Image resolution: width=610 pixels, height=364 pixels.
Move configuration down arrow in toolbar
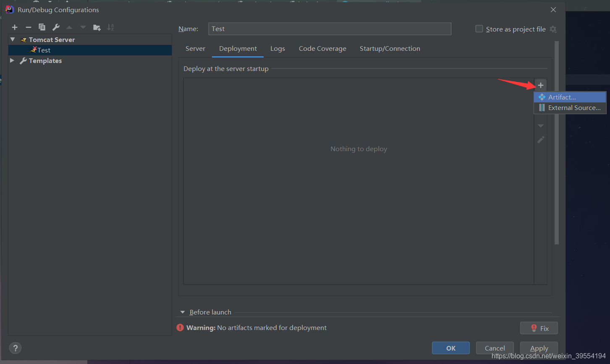coord(83,27)
